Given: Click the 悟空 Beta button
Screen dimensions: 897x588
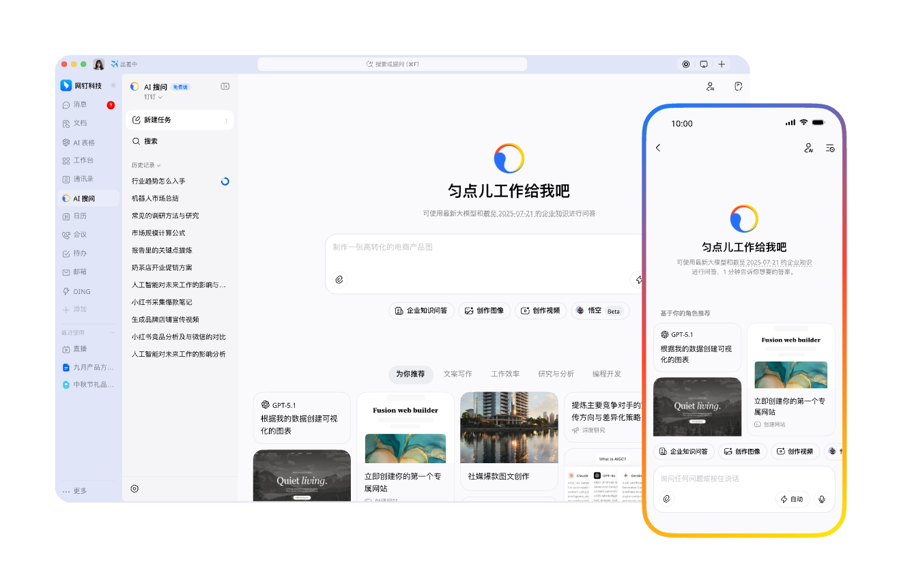Looking at the screenshot, I should (599, 310).
